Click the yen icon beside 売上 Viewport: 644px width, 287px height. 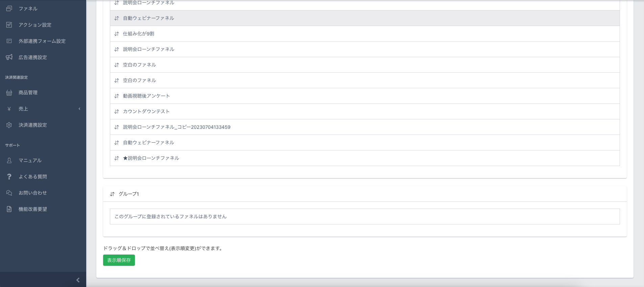pos(9,109)
